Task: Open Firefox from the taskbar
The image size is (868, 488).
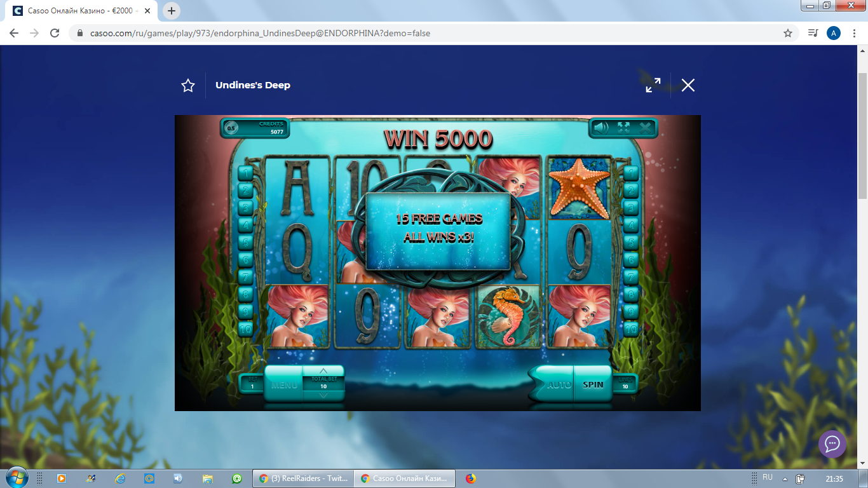Action: 471,478
